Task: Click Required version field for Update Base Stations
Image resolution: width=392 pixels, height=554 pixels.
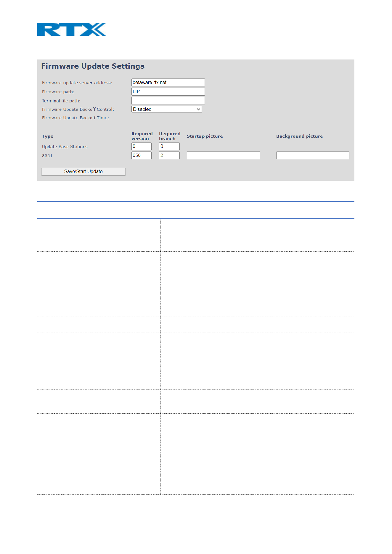Action: (x=141, y=146)
